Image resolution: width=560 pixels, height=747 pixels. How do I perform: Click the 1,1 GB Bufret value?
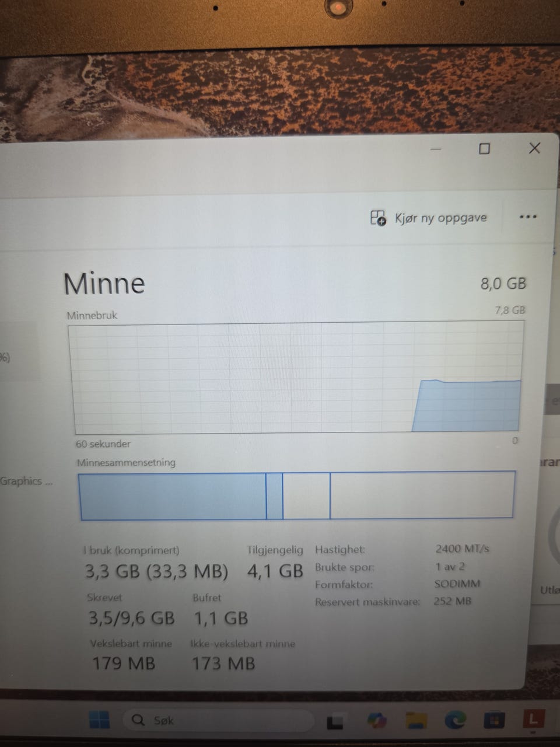221,618
